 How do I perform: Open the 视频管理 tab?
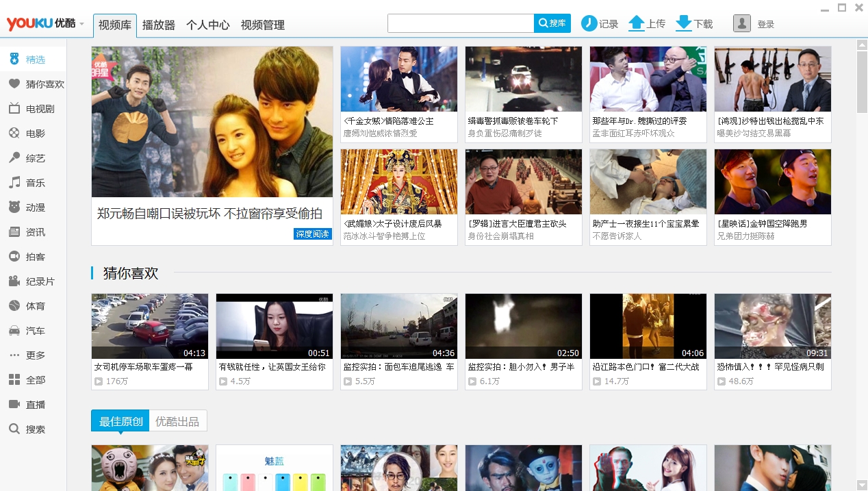pos(262,25)
